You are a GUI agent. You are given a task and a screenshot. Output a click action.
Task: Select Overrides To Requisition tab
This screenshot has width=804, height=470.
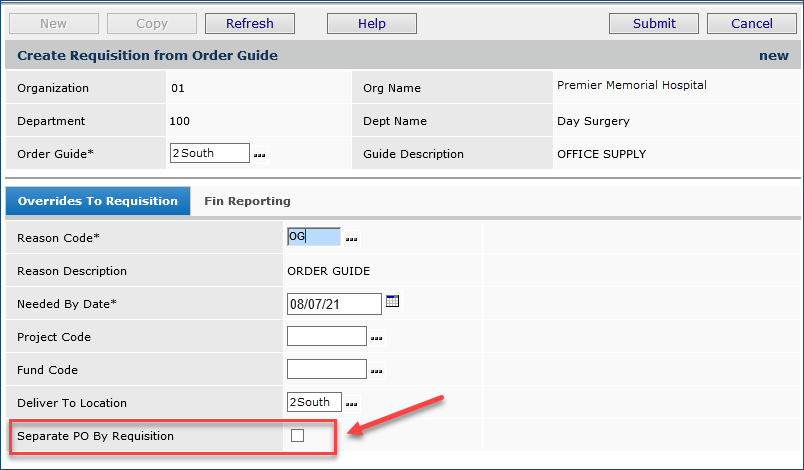(x=97, y=201)
